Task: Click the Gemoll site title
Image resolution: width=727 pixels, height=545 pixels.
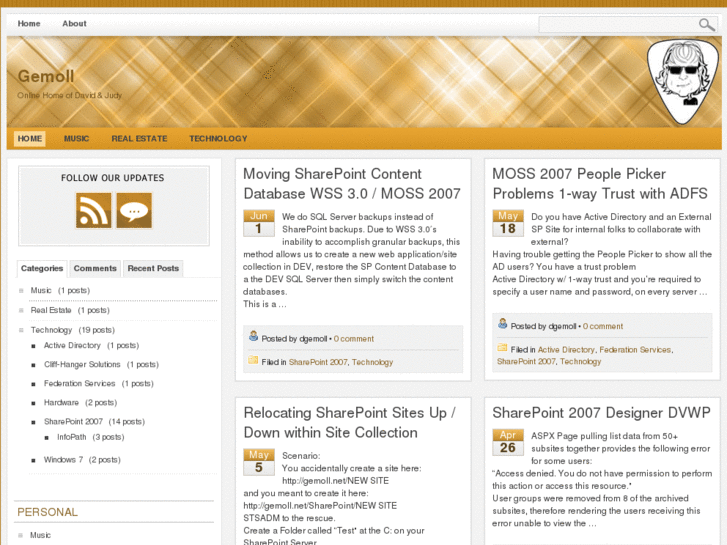Action: [46, 76]
